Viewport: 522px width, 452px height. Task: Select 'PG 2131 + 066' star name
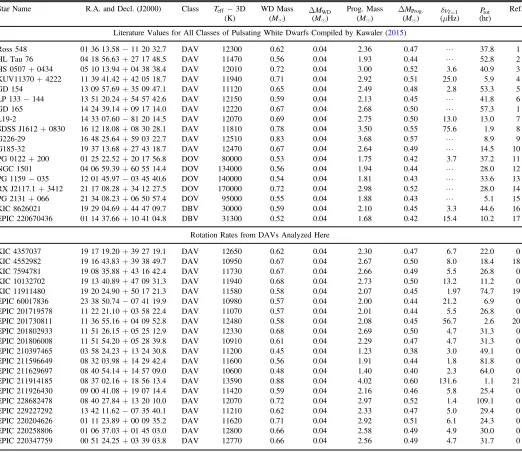tap(24, 199)
